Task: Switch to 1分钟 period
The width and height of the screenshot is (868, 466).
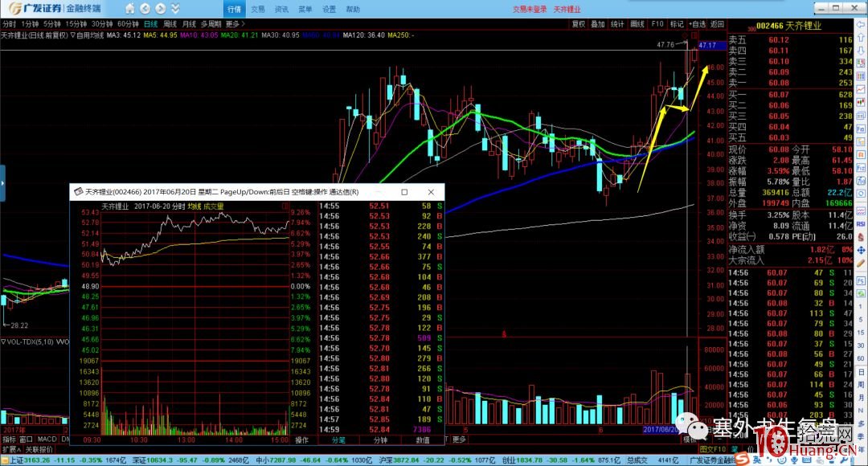Action: [x=30, y=24]
